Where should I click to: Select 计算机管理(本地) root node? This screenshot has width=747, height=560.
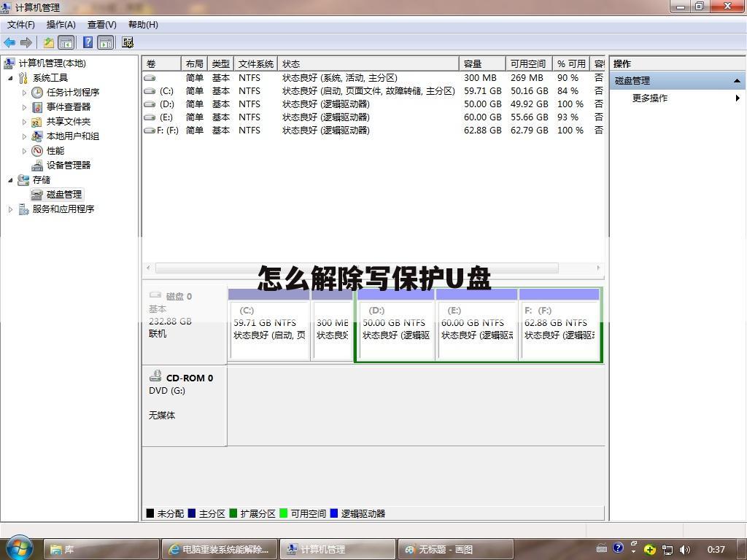(x=53, y=63)
